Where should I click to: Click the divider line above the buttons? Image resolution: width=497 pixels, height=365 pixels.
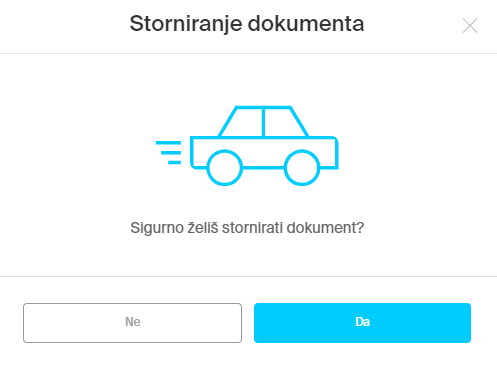click(248, 276)
